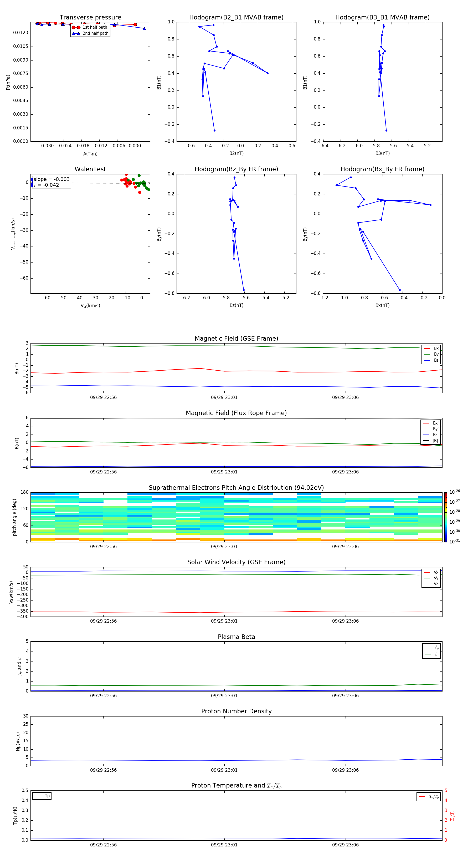This screenshot has width=473, height=868.
Task: Click the red circle marker for 1st half path
Action: (76, 27)
